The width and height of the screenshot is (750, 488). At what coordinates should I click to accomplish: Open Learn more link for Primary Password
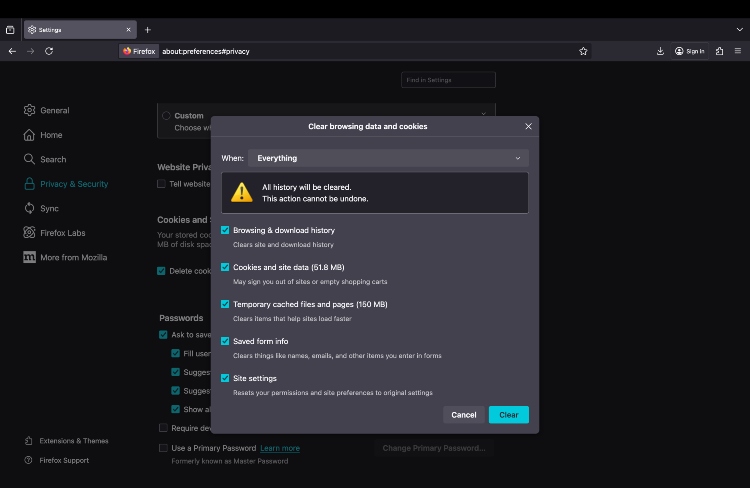pos(280,448)
